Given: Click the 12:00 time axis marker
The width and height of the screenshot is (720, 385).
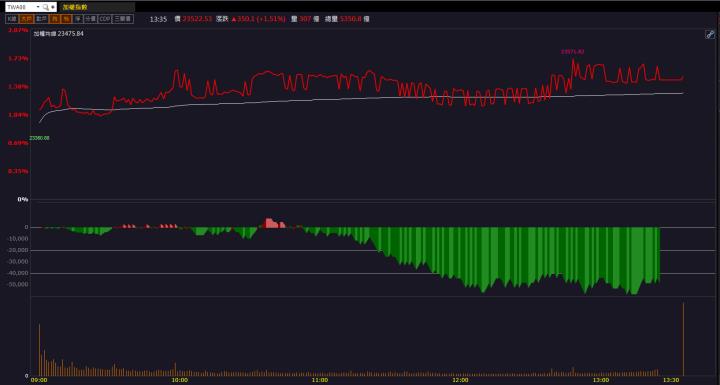Looking at the screenshot, I should (x=460, y=380).
